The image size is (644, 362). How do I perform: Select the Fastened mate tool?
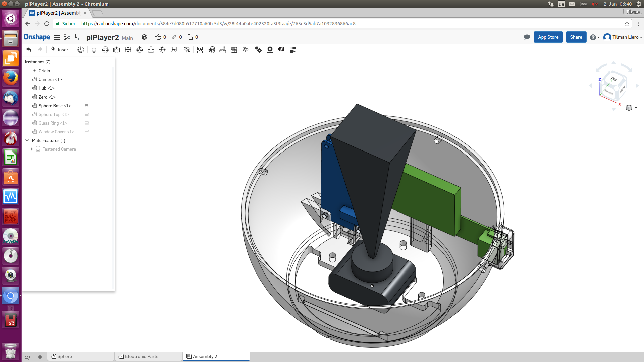[94, 50]
